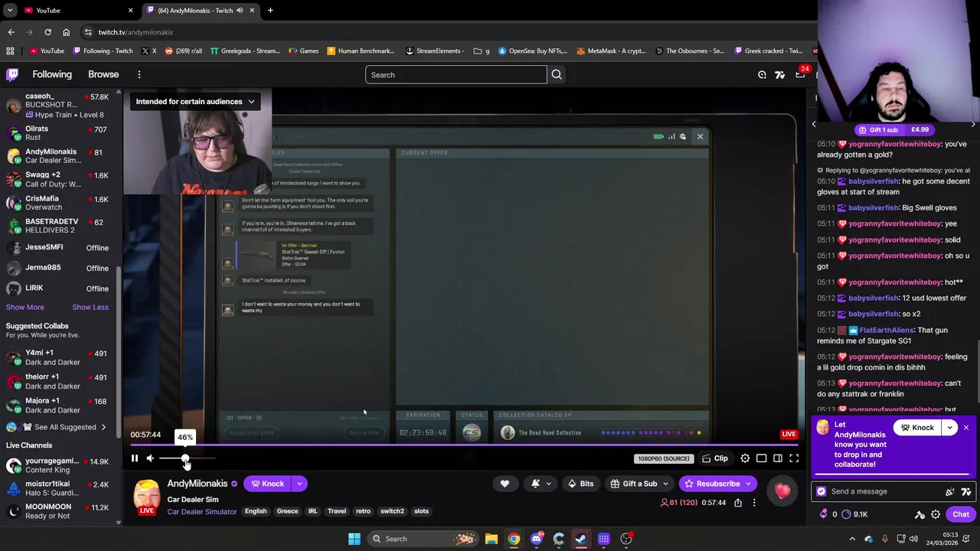Viewport: 980px width, 551px height.
Task: Expand 'See All Suggested' collabs
Action: click(x=65, y=427)
